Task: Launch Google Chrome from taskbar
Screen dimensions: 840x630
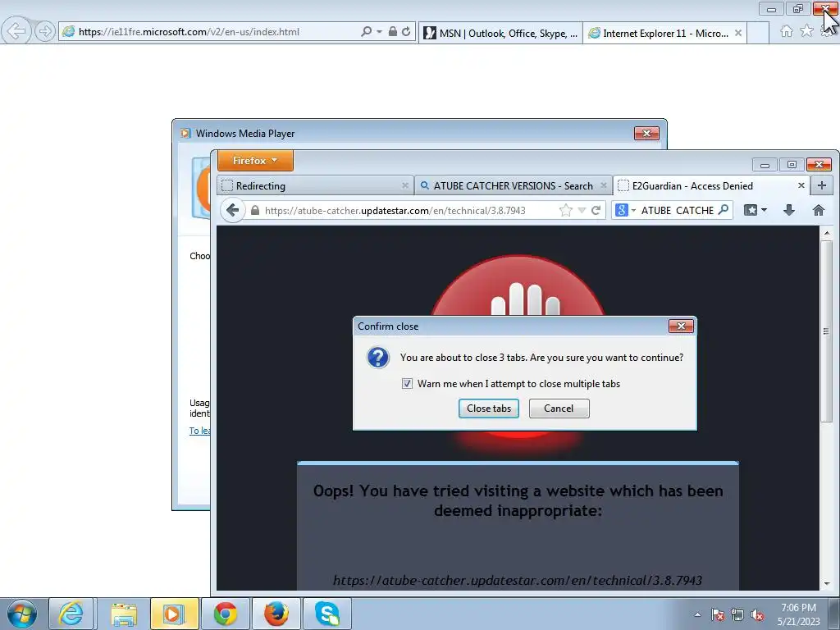Action: pyautogui.click(x=226, y=614)
